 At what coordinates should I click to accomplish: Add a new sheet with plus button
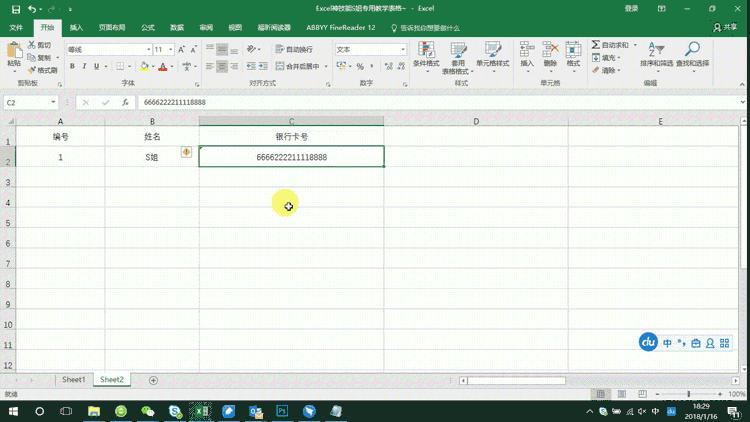point(153,380)
